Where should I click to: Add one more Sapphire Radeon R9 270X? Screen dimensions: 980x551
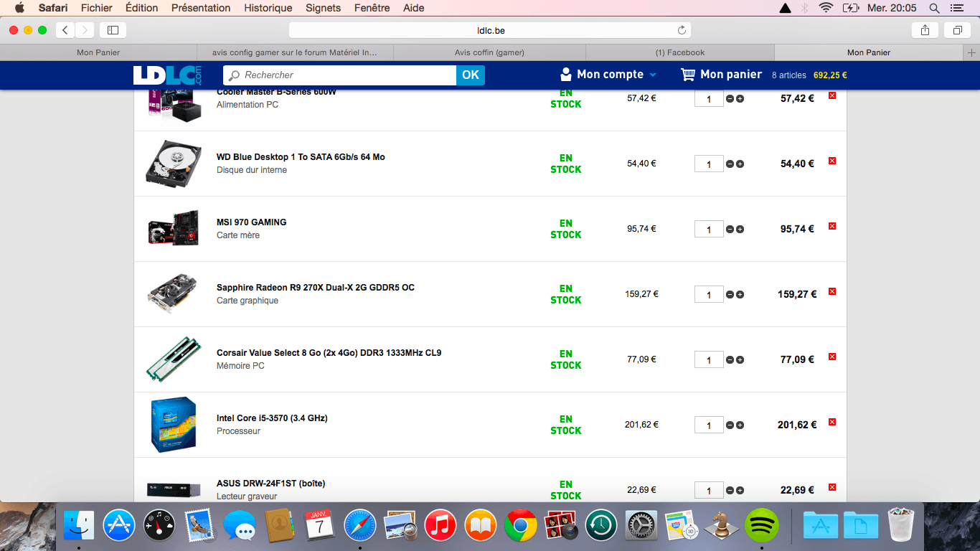tap(740, 295)
